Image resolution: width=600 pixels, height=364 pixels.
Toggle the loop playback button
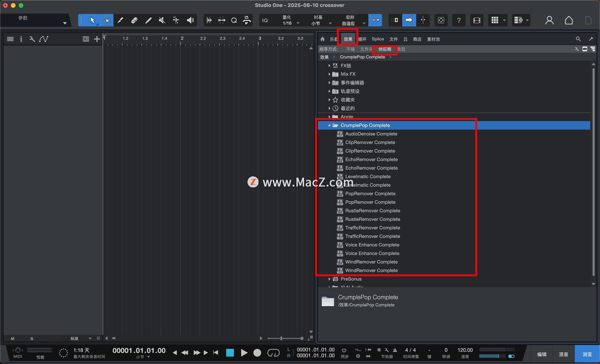coord(273,353)
